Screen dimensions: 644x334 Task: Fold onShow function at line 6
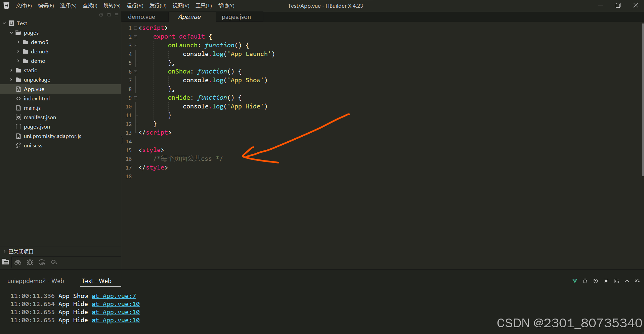tap(136, 71)
